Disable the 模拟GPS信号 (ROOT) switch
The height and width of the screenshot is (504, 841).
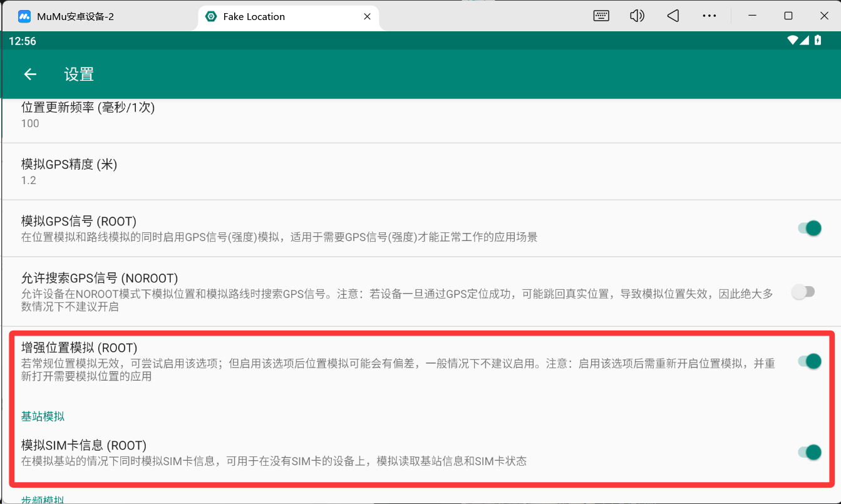point(809,229)
